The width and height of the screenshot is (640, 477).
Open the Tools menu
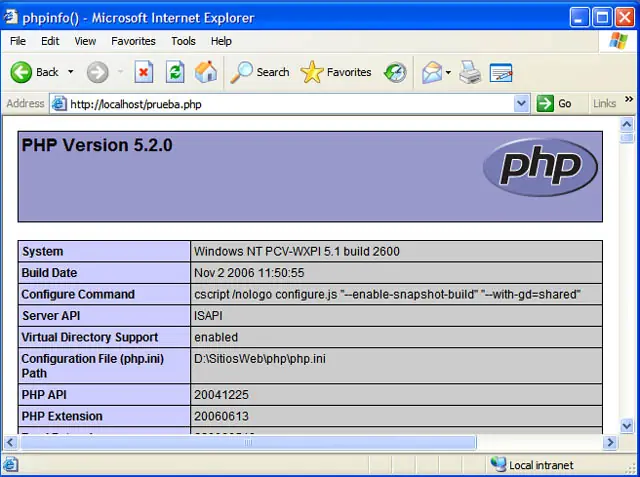tap(183, 41)
